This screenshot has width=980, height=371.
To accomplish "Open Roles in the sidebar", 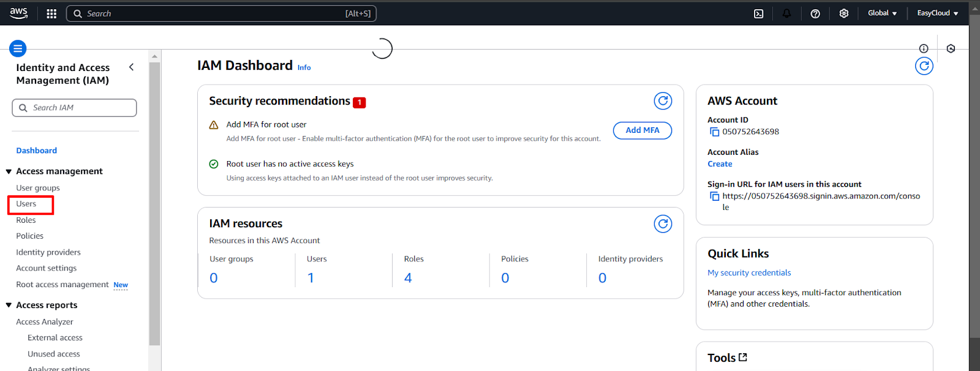I will point(26,220).
